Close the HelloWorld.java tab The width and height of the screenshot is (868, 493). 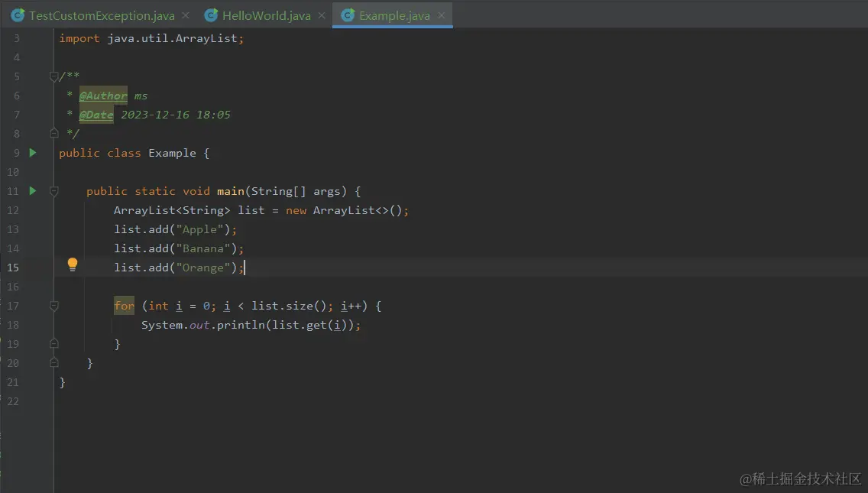pos(322,15)
